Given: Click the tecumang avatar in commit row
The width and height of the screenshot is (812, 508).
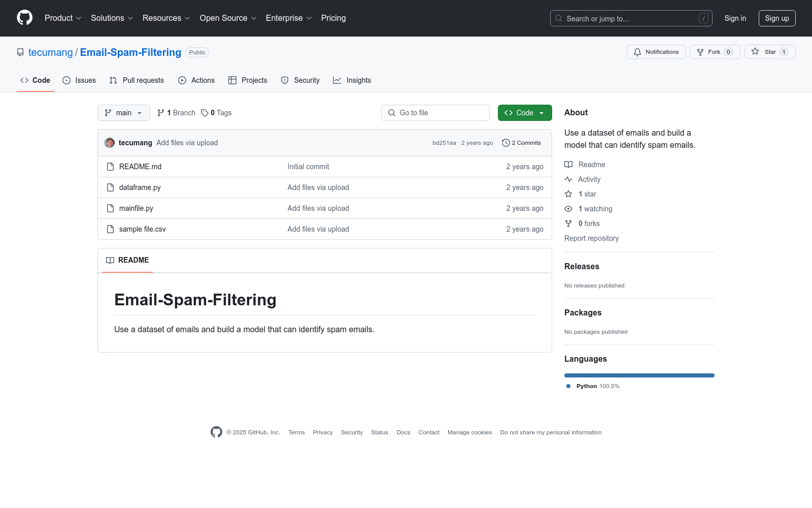Looking at the screenshot, I should (x=110, y=143).
